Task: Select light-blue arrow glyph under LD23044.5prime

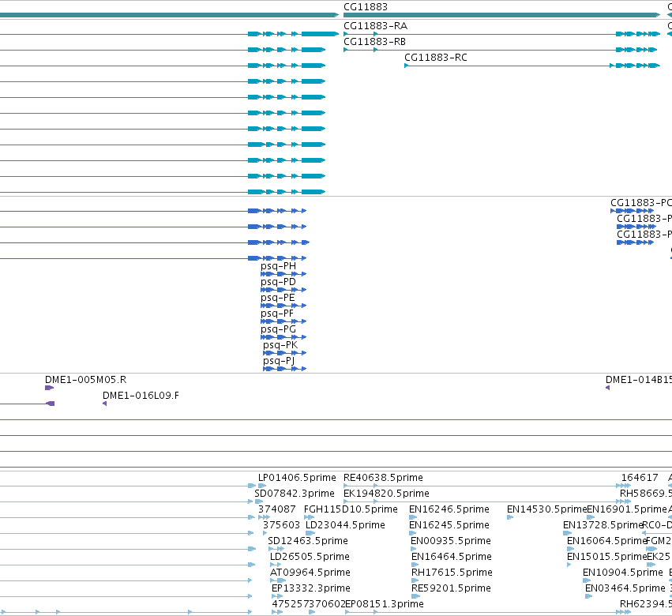Action: pos(310,533)
